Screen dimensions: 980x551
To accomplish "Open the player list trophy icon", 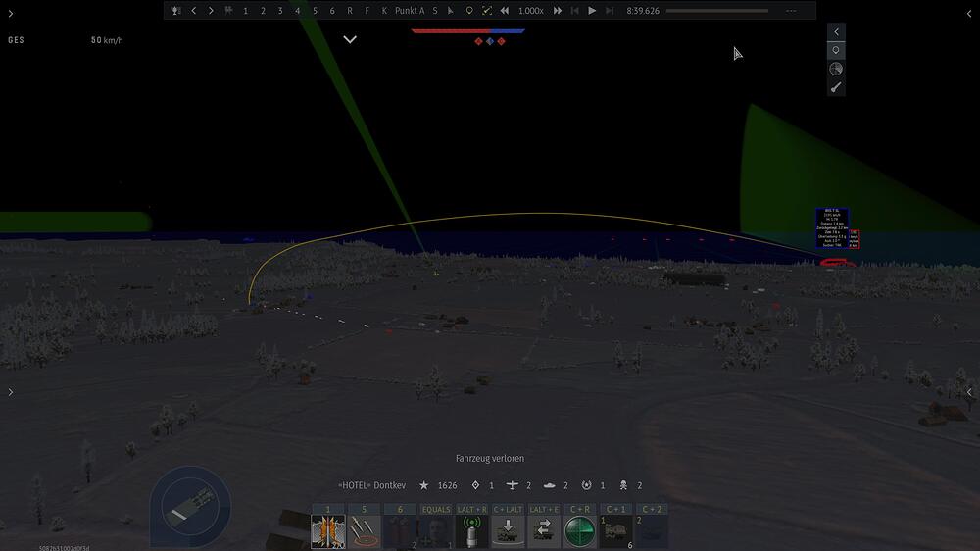I will (176, 11).
